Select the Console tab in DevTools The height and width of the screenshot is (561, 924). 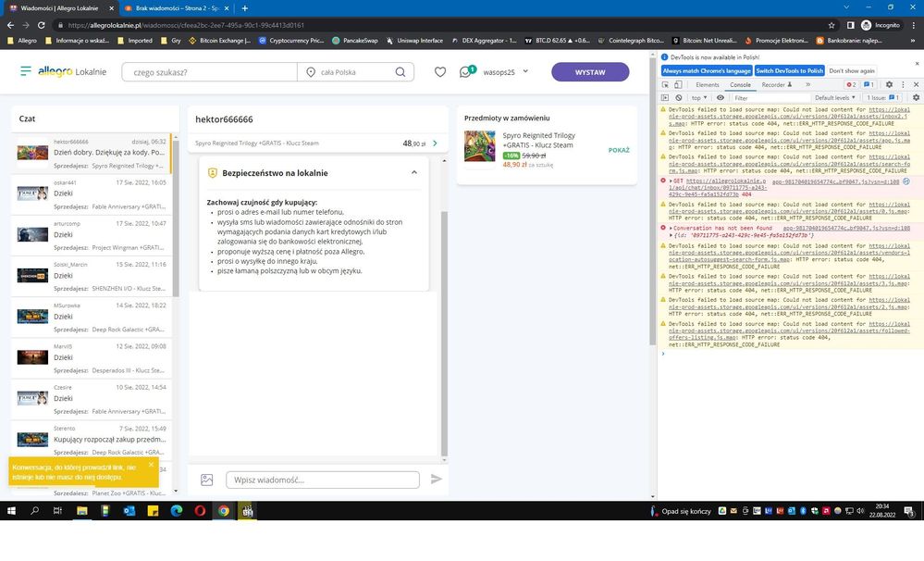(x=740, y=85)
